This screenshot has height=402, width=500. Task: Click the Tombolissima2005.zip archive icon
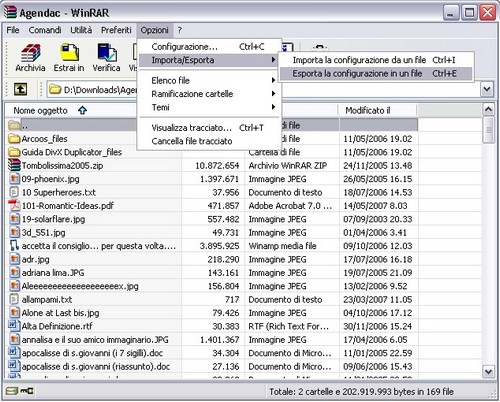click(x=14, y=165)
